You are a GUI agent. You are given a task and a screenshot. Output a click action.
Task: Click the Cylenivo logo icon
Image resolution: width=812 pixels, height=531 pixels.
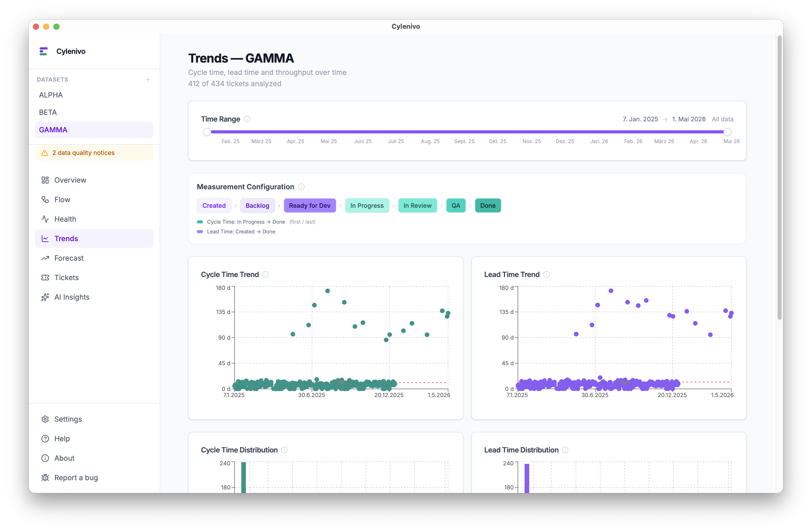click(44, 51)
